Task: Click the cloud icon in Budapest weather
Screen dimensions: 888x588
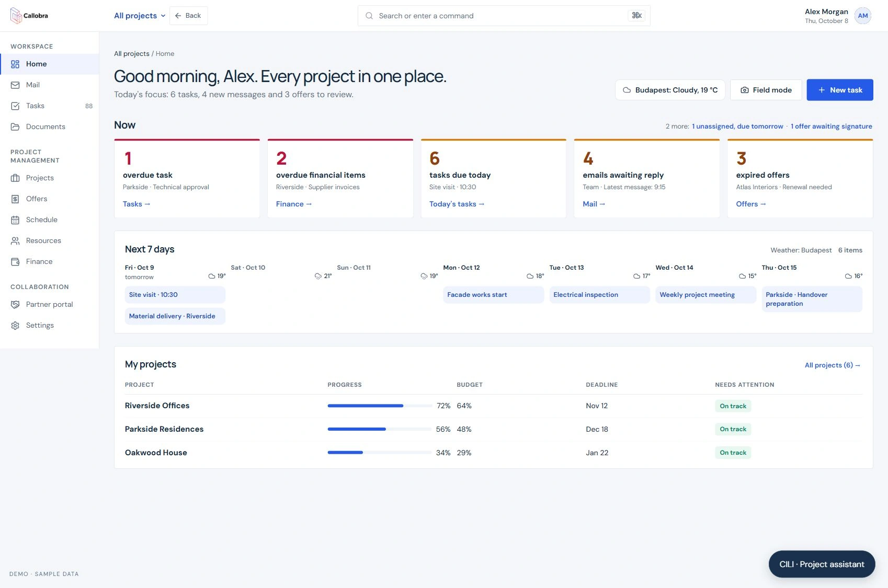Action: [627, 90]
